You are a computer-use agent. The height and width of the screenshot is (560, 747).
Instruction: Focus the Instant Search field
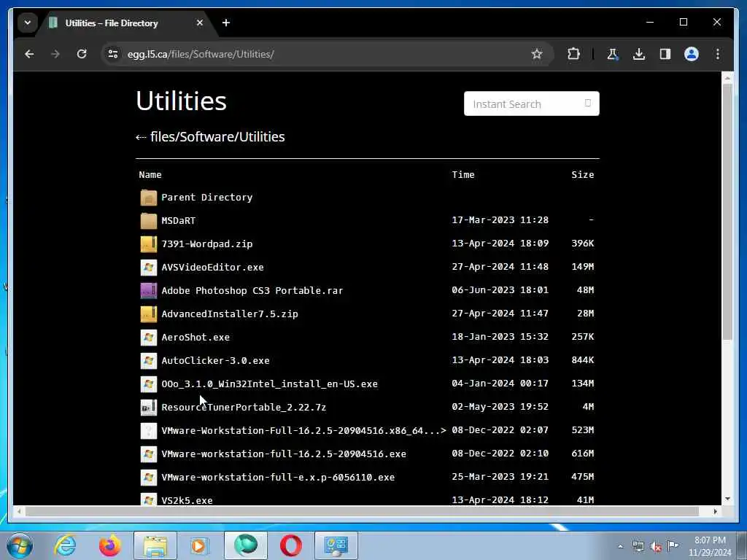(x=532, y=104)
